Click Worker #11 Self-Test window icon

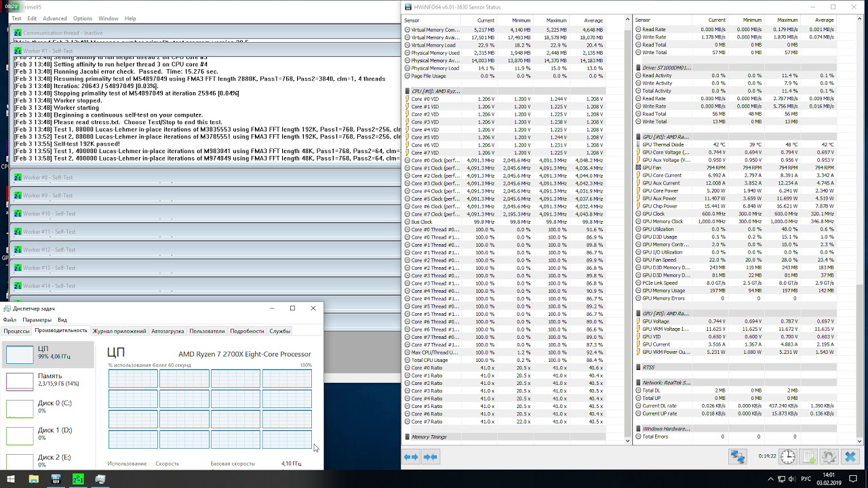click(18, 232)
